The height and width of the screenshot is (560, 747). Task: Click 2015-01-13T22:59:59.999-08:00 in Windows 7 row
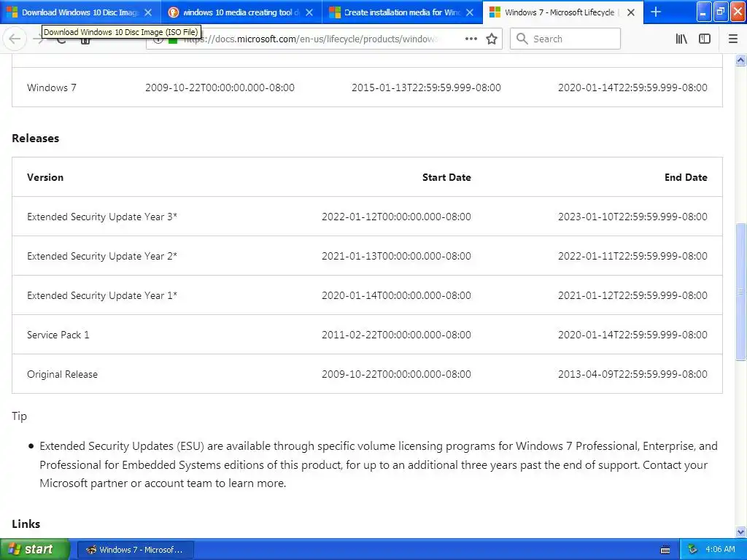[426, 87]
